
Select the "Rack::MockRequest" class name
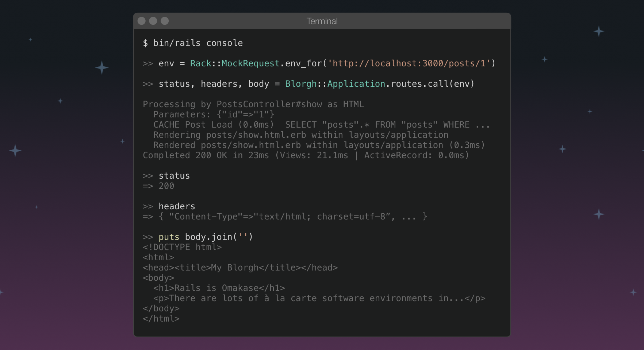(235, 63)
